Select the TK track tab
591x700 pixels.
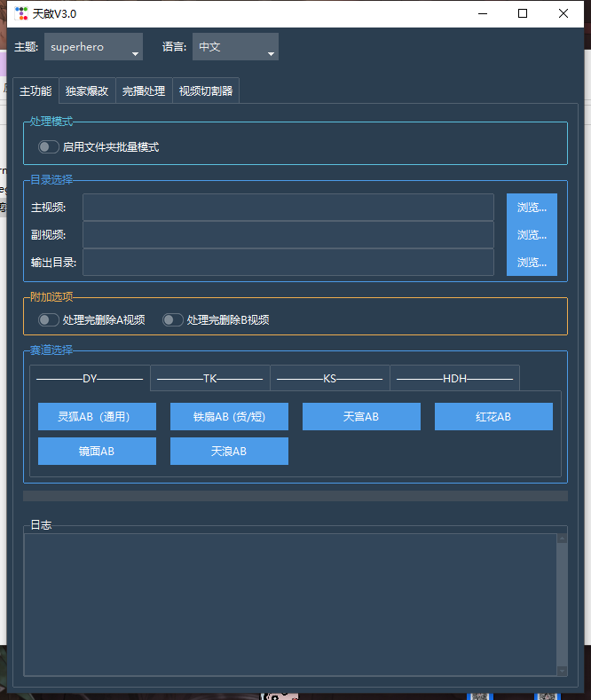click(210, 379)
